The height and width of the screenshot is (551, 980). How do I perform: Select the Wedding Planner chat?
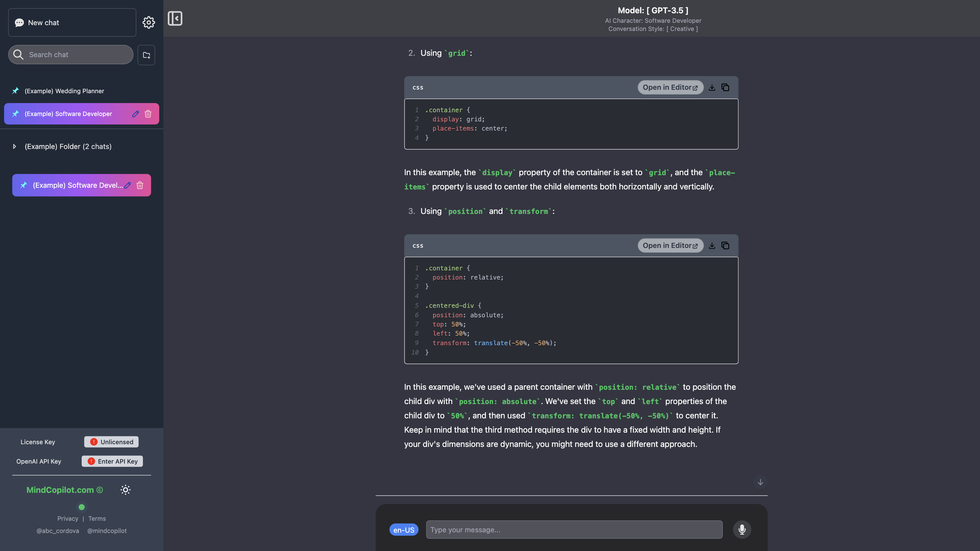click(x=64, y=91)
